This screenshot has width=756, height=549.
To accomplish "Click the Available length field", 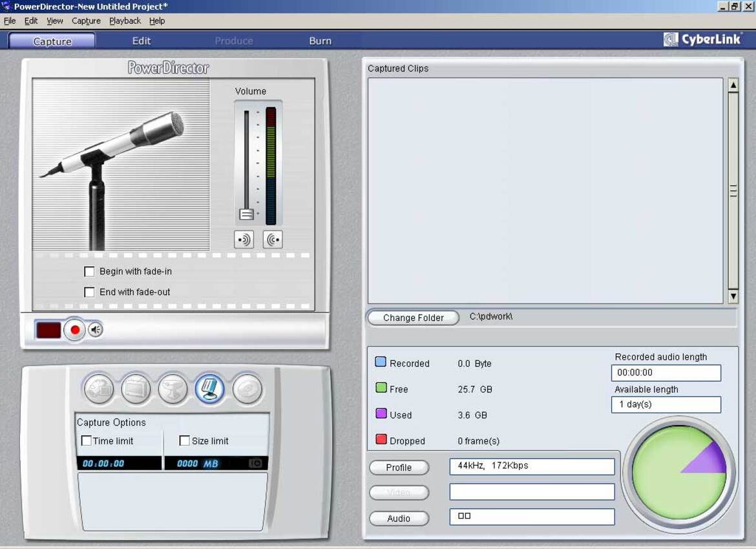I will coord(666,404).
